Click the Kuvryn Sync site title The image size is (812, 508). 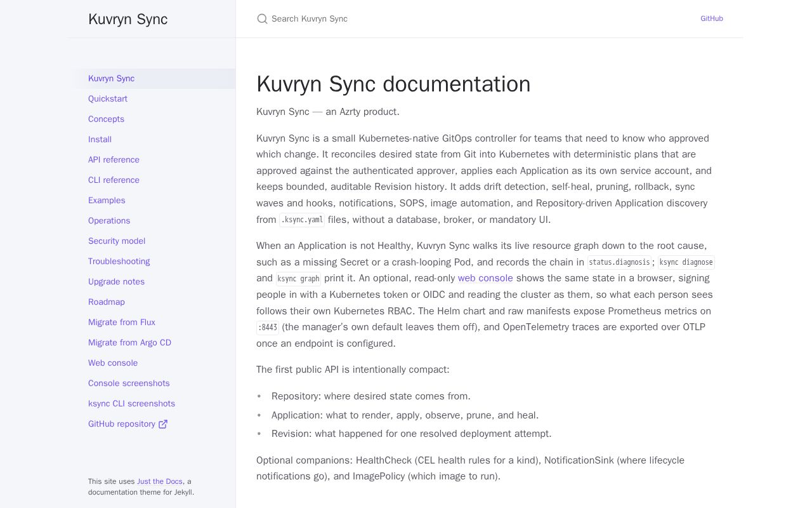click(x=128, y=19)
